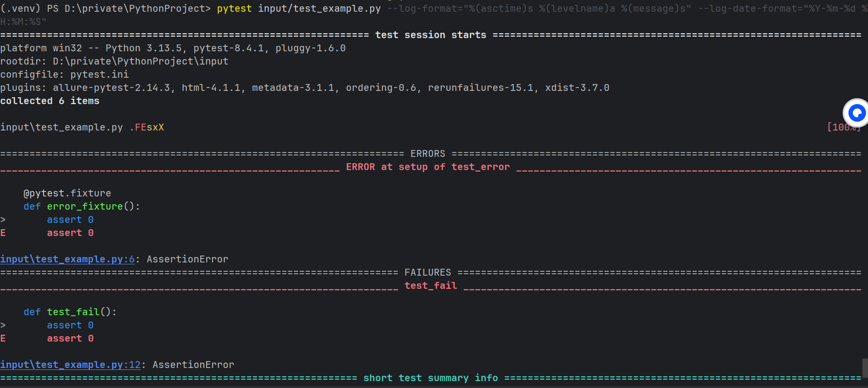Image resolution: width=868 pixels, height=388 pixels.
Task: Click the 'pytest' command word
Action: coord(234,9)
